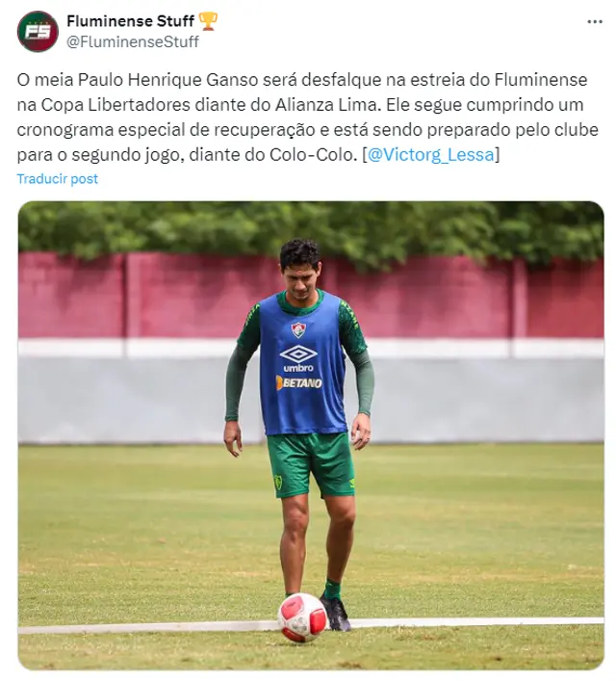Image resolution: width=616 pixels, height=682 pixels.
Task: Open the three-dot more options menu
Action: pos(594,21)
